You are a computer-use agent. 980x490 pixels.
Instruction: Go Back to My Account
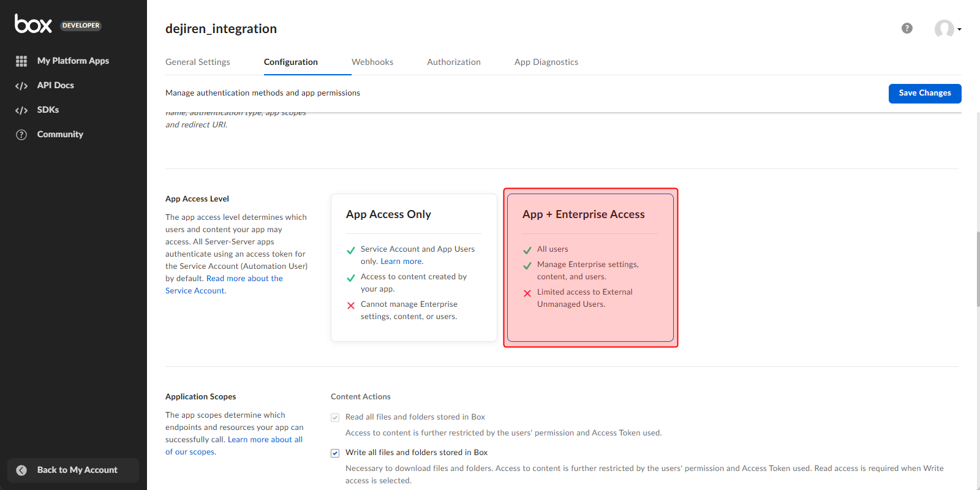pos(73,470)
